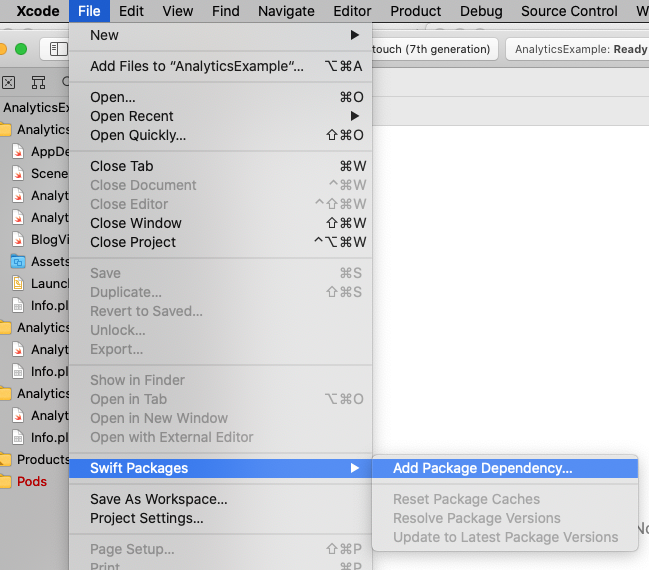Click the SceneDelegate Swift file icon
Screen dimensions: 649x570
coord(18,174)
